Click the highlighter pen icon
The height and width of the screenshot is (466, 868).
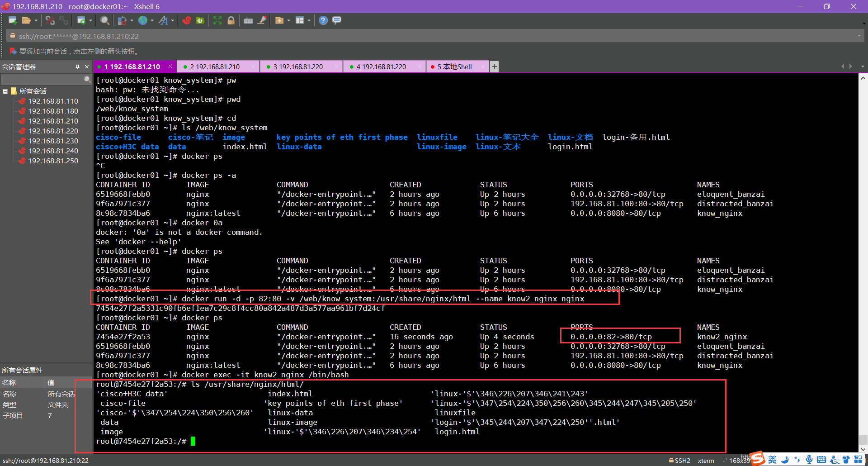[262, 20]
